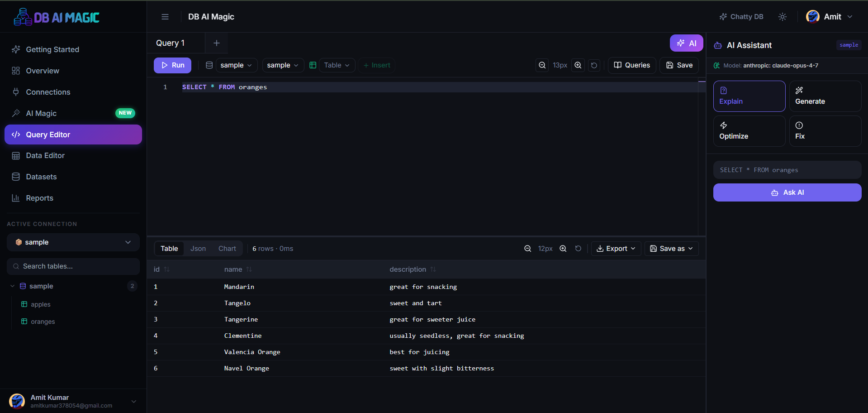
Task: Open the Table selector dropdown
Action: point(337,65)
